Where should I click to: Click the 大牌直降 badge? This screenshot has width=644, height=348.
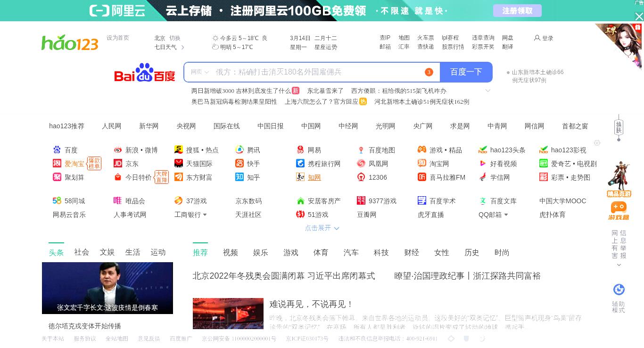[x=162, y=177]
